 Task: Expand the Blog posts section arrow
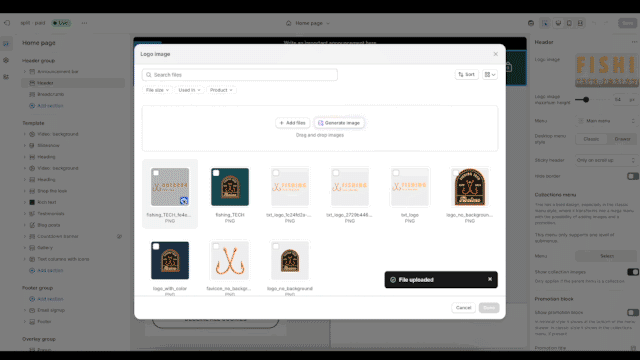tap(24, 225)
